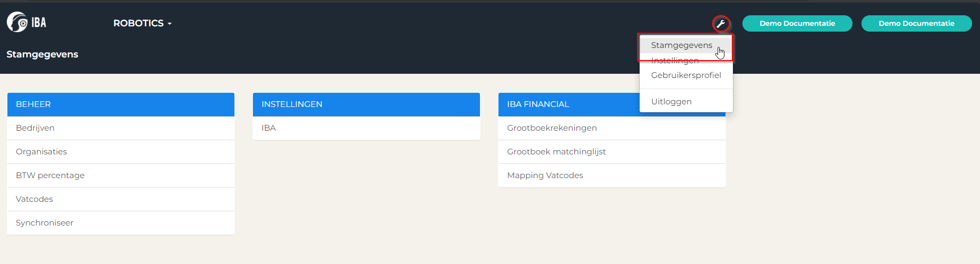Click the wrench settings icon
Image resolution: width=980 pixels, height=264 pixels.
click(721, 23)
